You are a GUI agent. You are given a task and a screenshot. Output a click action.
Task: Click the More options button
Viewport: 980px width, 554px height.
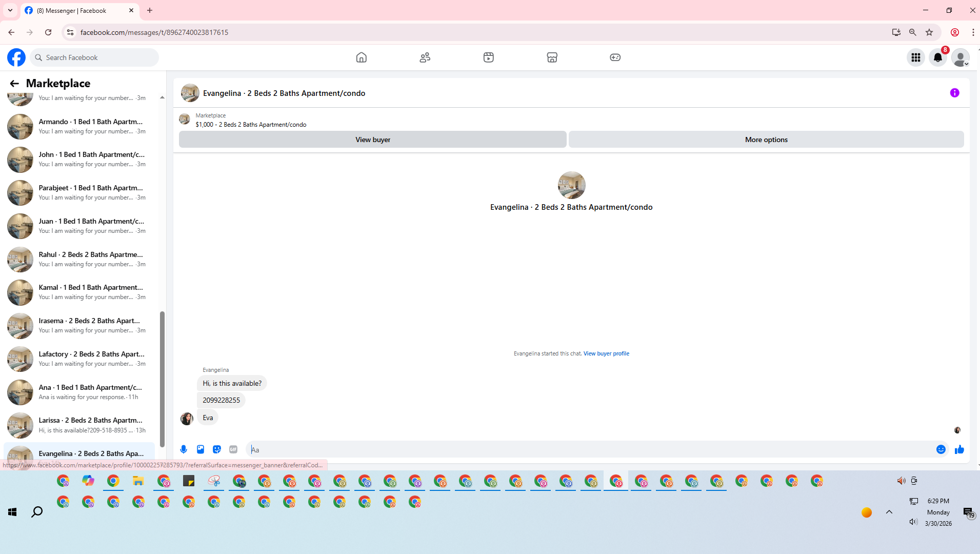pos(766,140)
